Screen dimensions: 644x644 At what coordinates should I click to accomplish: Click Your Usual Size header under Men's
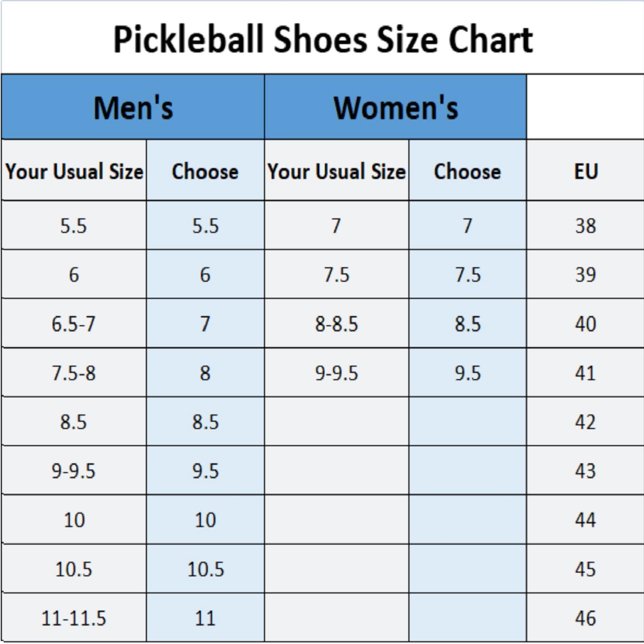74,171
